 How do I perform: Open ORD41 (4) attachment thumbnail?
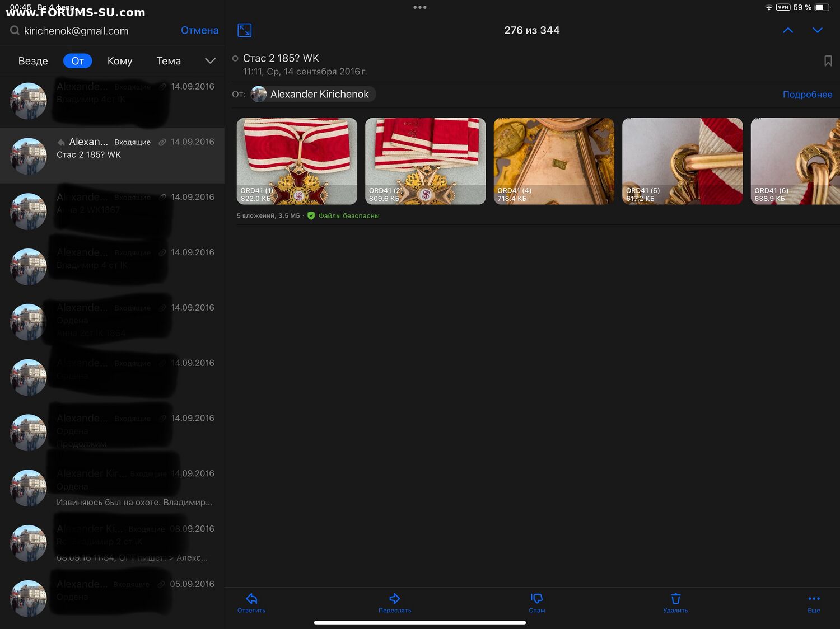tap(554, 161)
